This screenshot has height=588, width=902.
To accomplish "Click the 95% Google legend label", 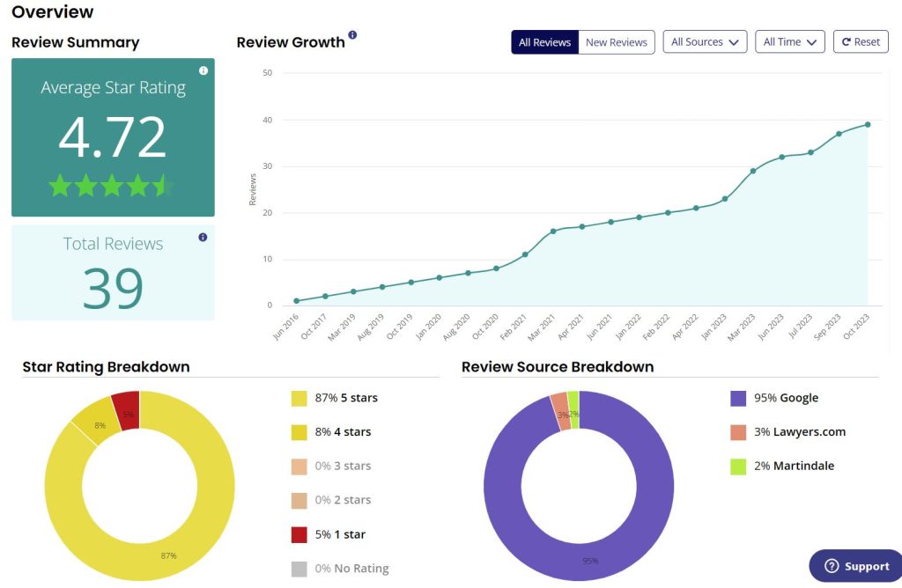I will [787, 398].
